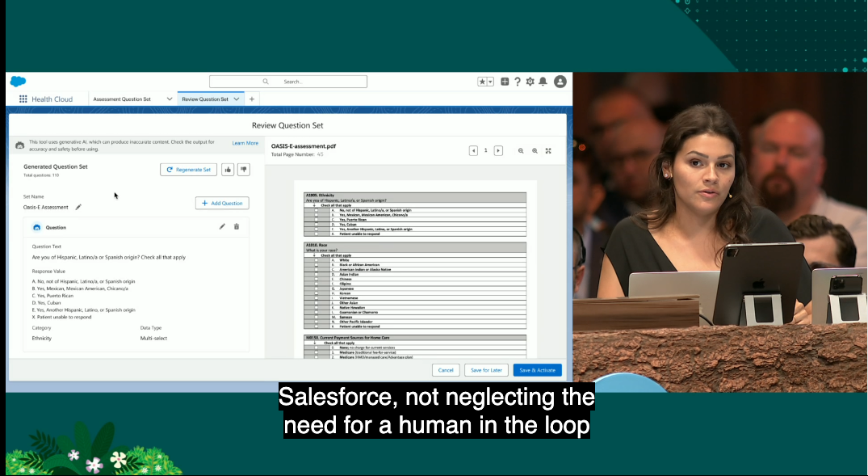This screenshot has width=868, height=476.
Task: Give thumbs up feedback on the generated set
Action: (x=228, y=170)
